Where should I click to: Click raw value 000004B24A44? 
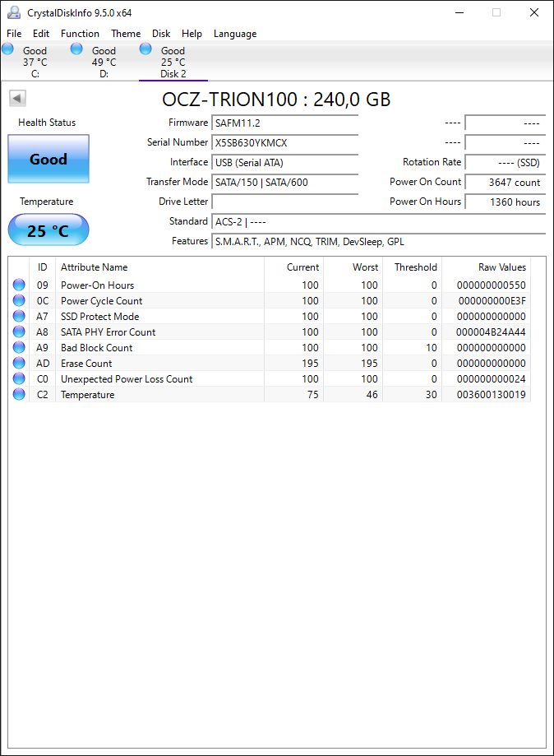[x=491, y=332]
